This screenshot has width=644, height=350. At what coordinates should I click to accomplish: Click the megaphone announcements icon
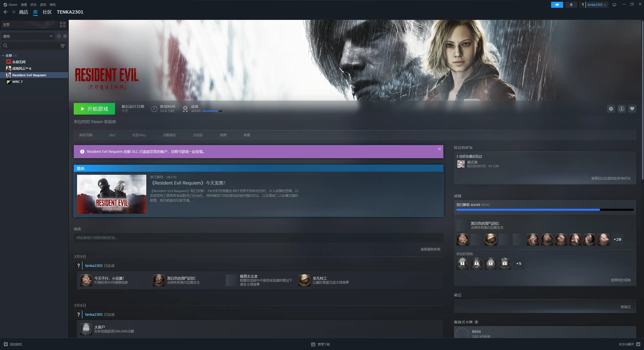(x=557, y=5)
